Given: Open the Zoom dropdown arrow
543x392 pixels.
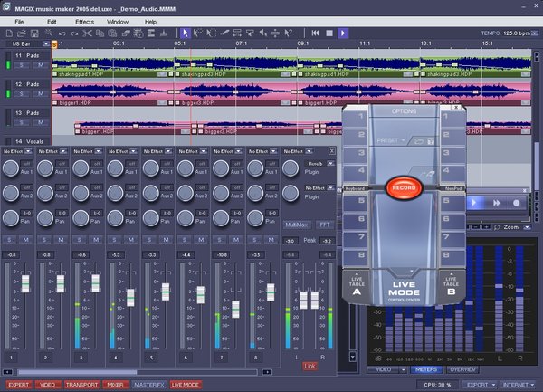Looking at the screenshot, I should point(527,227).
